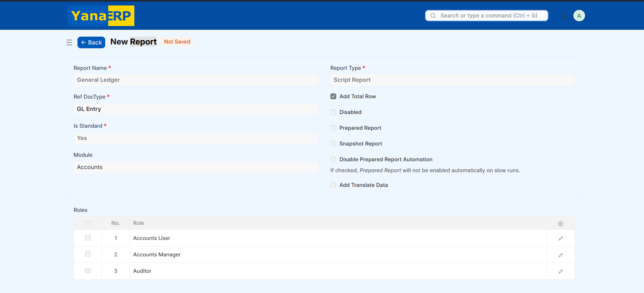Edit the Accounts User role row
Image resolution: width=644 pixels, height=293 pixels.
coord(560,238)
